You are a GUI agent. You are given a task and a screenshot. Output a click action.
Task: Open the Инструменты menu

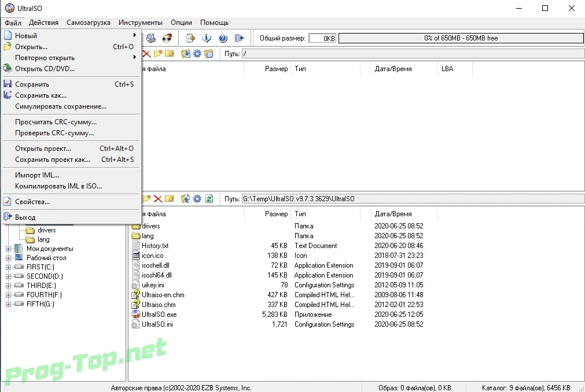pos(141,23)
